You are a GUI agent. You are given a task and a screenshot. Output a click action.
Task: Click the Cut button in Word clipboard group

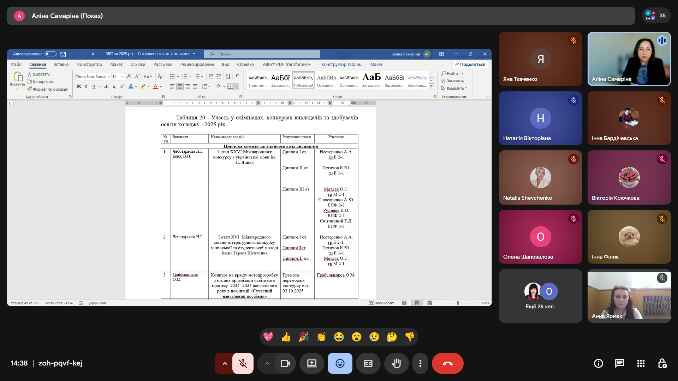[x=39, y=74]
